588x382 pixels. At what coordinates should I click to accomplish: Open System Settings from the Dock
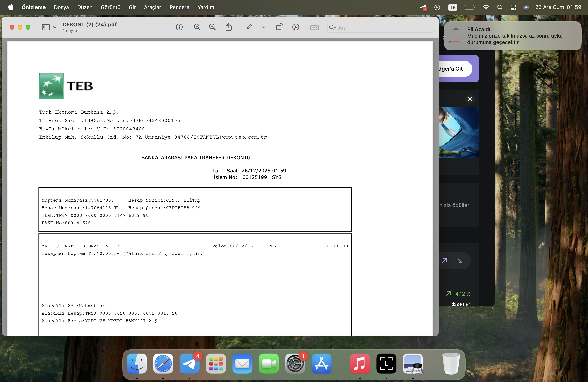click(x=295, y=364)
